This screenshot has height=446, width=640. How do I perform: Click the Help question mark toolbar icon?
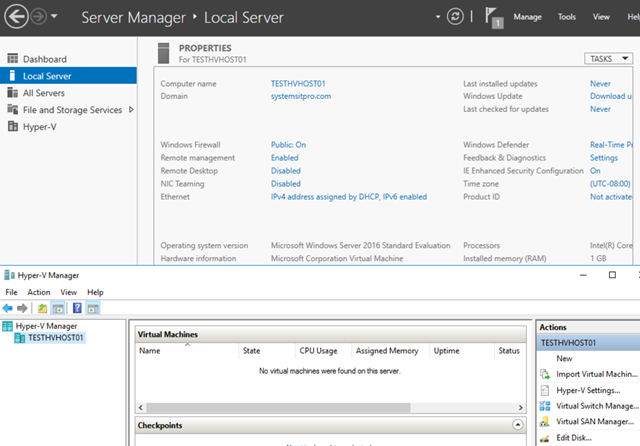[77, 308]
